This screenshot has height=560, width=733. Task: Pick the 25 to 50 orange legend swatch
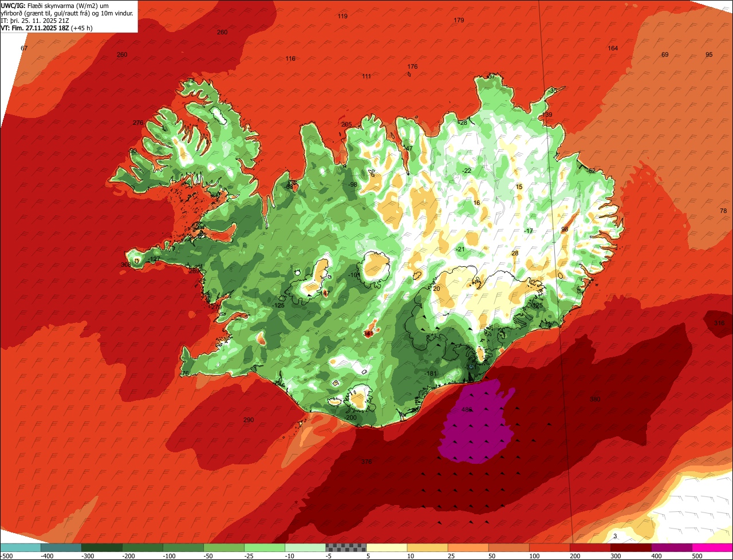(x=468, y=547)
